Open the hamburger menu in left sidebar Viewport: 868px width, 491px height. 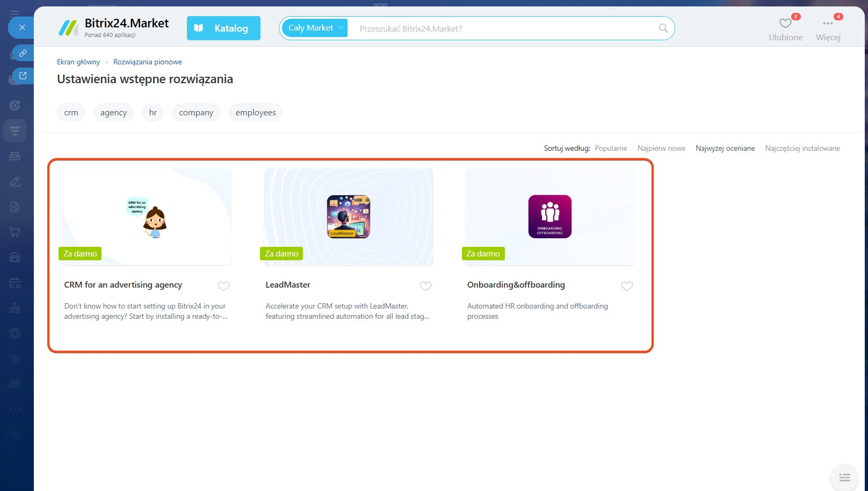tap(15, 14)
